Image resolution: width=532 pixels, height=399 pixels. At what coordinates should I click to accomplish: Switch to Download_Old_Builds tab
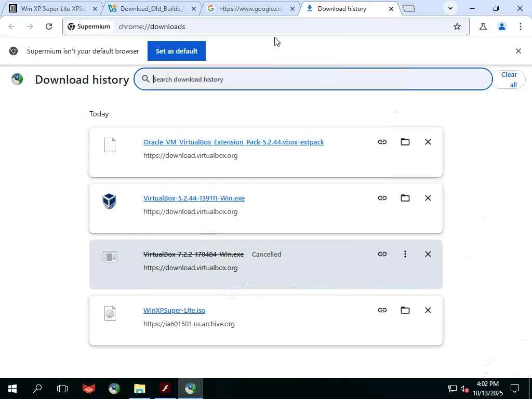(151, 8)
